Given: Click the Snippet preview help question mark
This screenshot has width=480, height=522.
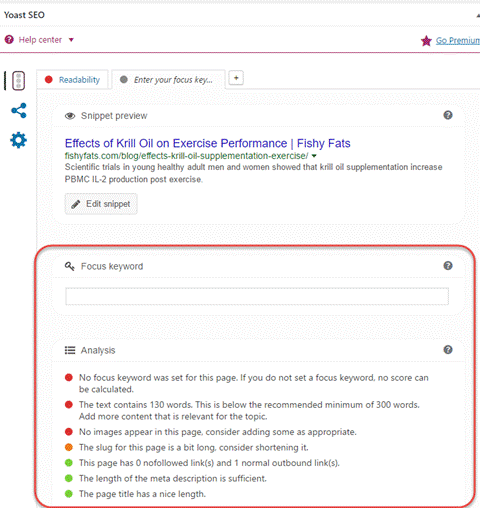Looking at the screenshot, I should (x=448, y=115).
